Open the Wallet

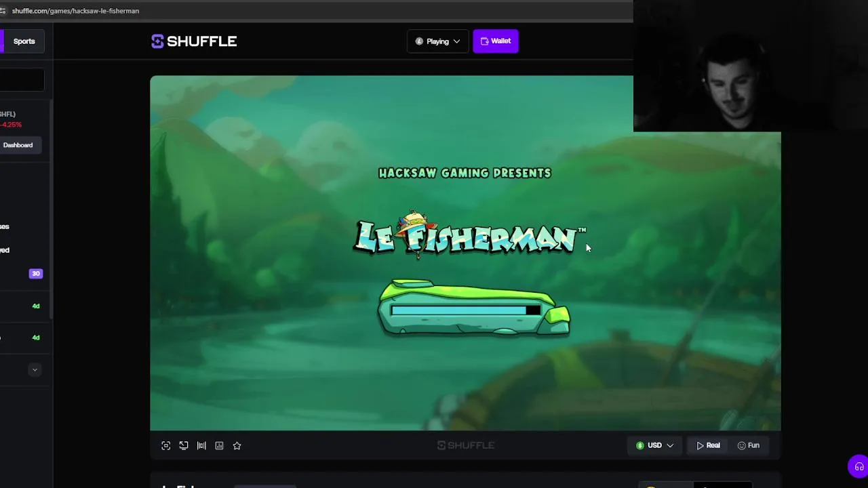pos(496,41)
